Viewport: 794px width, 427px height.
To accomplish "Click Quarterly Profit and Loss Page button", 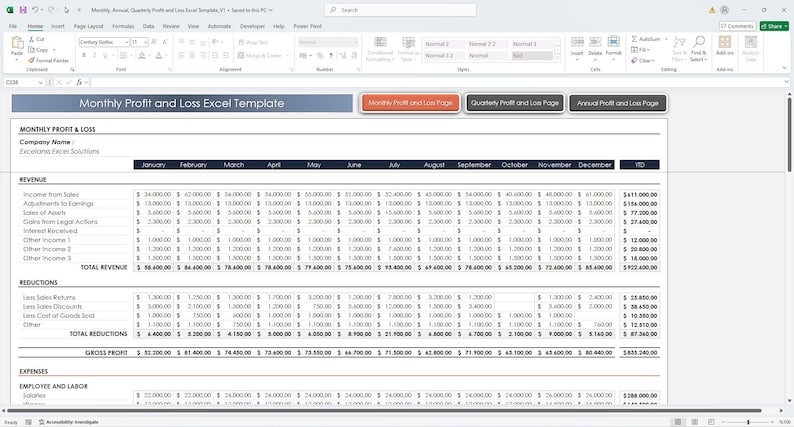I will (x=514, y=103).
